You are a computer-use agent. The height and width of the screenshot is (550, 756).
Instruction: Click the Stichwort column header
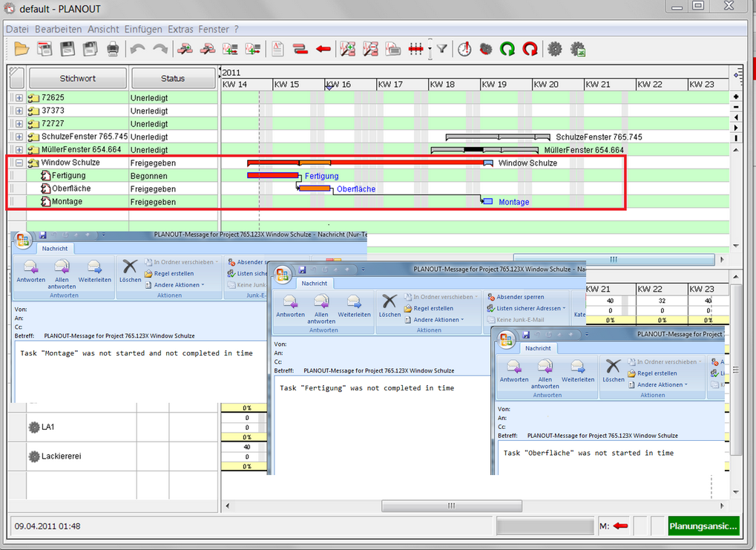pos(78,78)
